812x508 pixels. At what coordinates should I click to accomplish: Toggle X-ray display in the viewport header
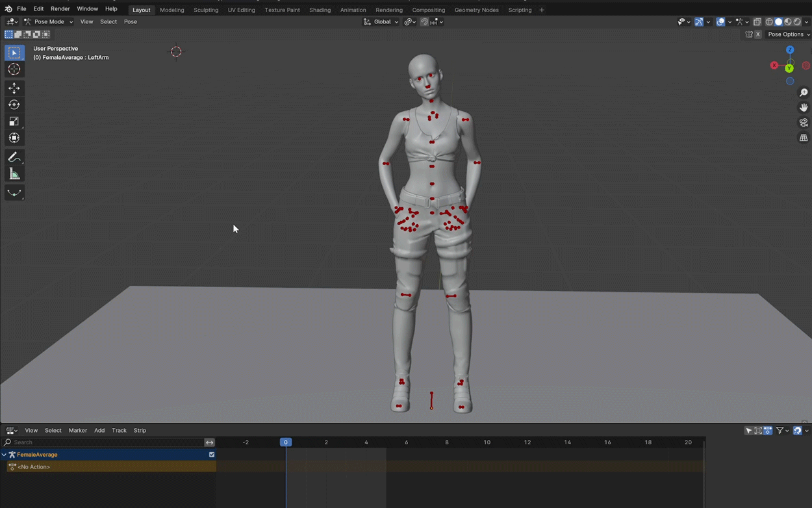pyautogui.click(x=757, y=22)
